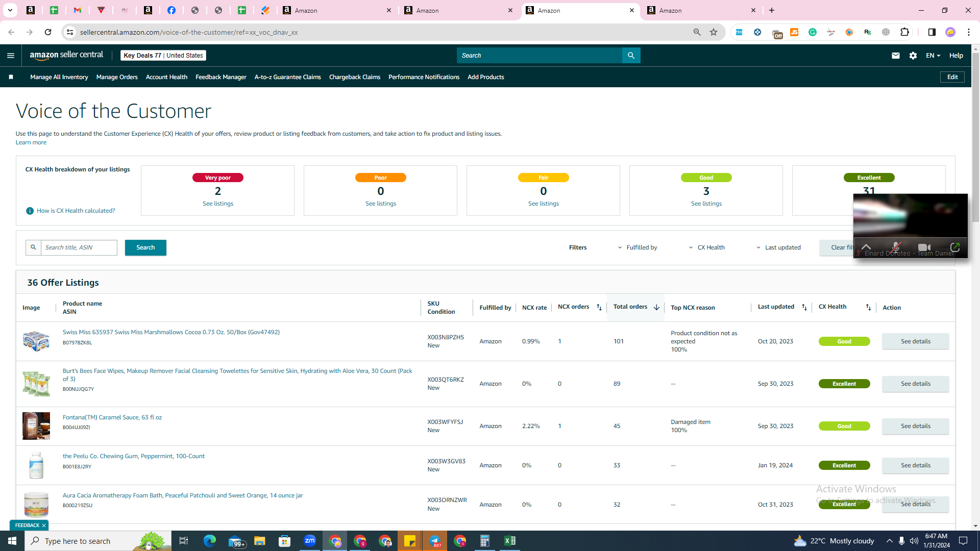Click the Very poor red category badge
This screenshot has width=980, height=551.
click(218, 178)
